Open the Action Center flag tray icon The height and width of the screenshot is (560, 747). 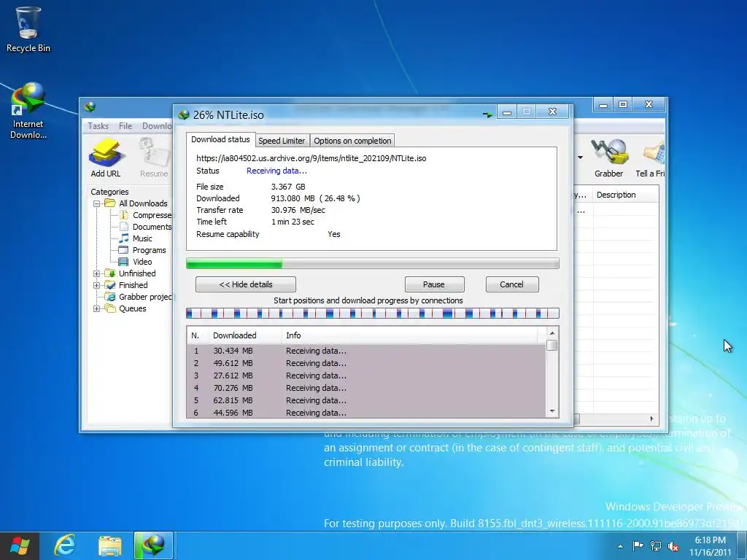click(638, 545)
